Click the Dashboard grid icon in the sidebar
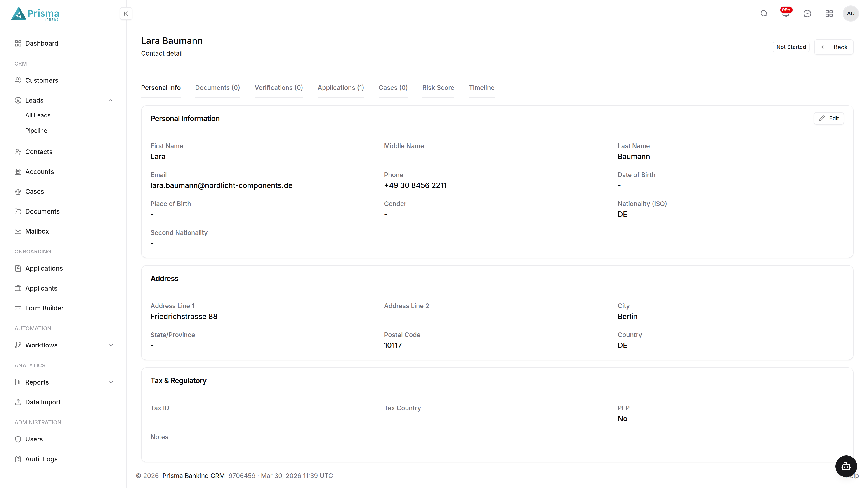 pyautogui.click(x=18, y=43)
